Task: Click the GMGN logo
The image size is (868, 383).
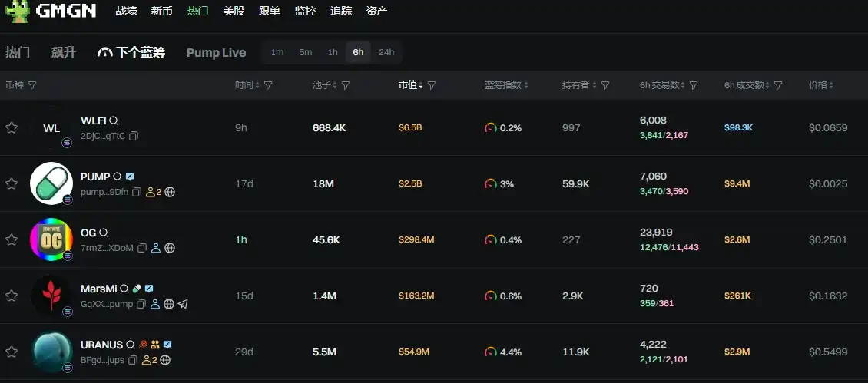Action: [x=51, y=11]
